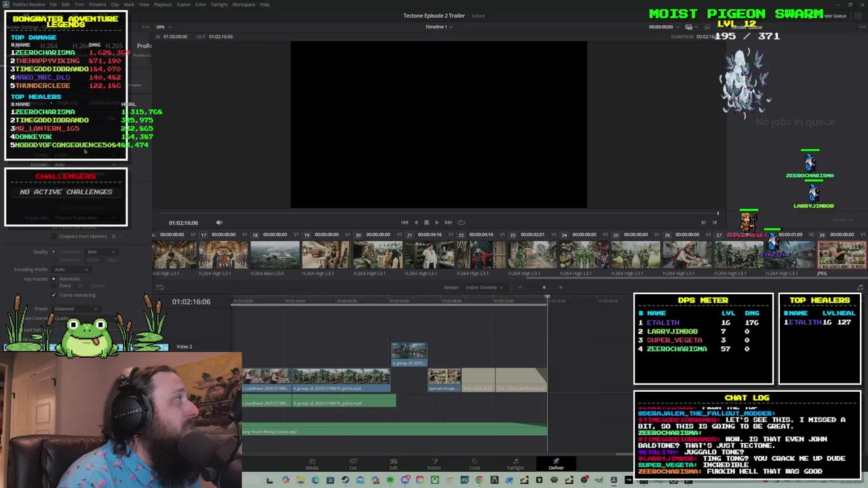Open the Playback menu

tap(163, 4)
